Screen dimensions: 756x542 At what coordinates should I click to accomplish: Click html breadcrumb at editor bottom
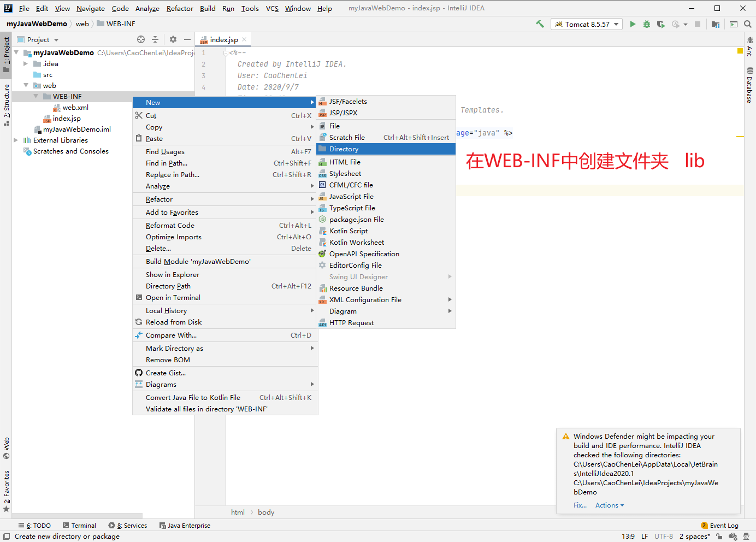[x=238, y=512]
